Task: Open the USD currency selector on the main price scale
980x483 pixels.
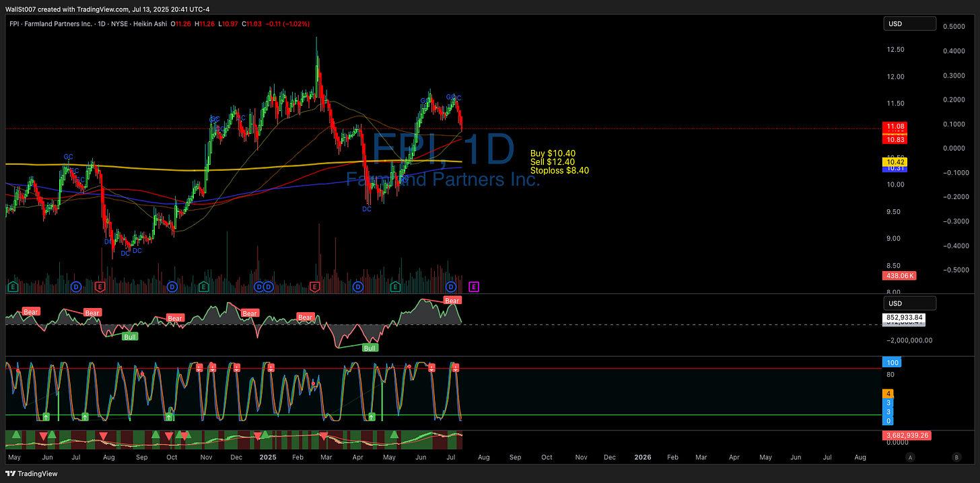Action: point(909,23)
